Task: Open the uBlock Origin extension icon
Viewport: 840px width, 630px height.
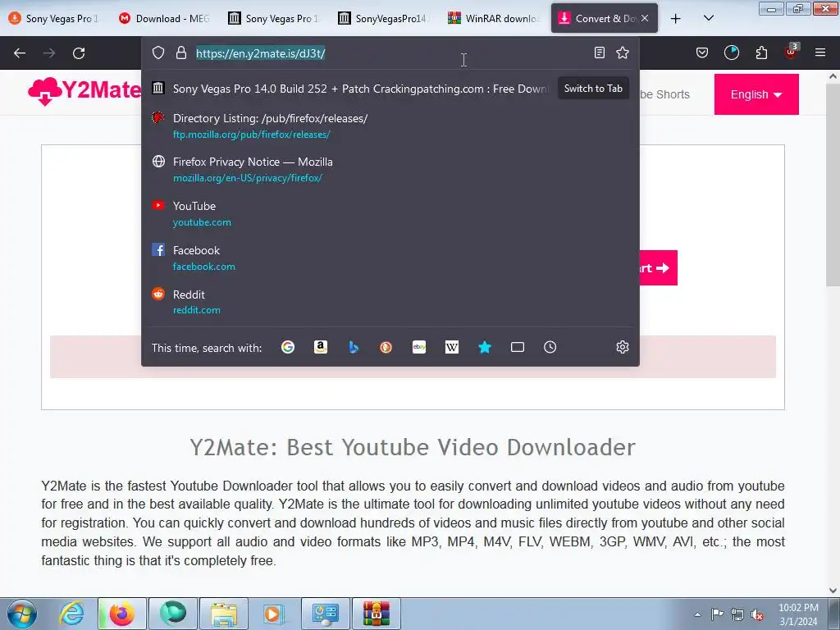Action: point(791,52)
